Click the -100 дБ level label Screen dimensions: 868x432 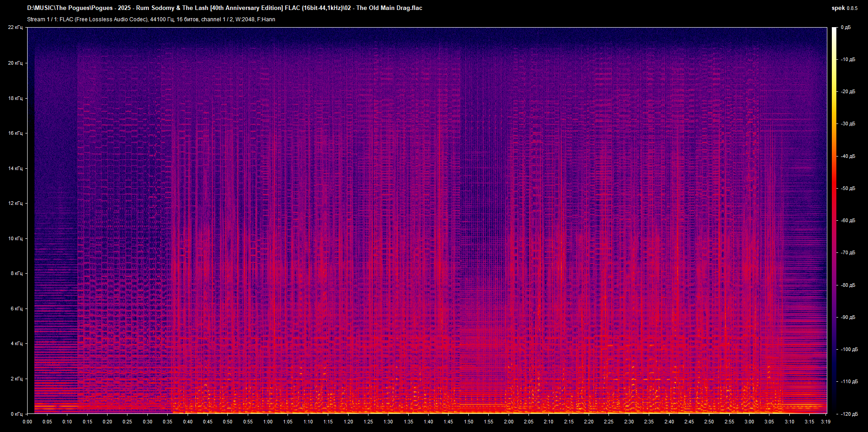point(849,349)
